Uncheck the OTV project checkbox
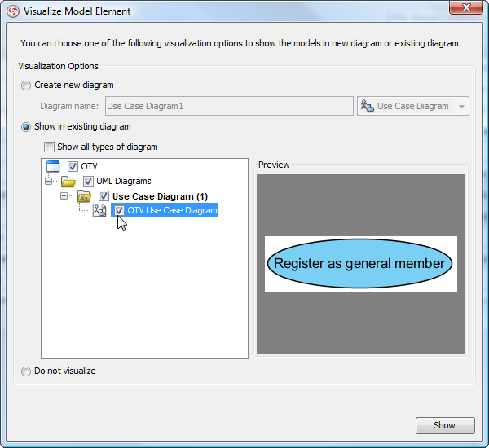Screen dimensions: 489x448 click(x=73, y=166)
